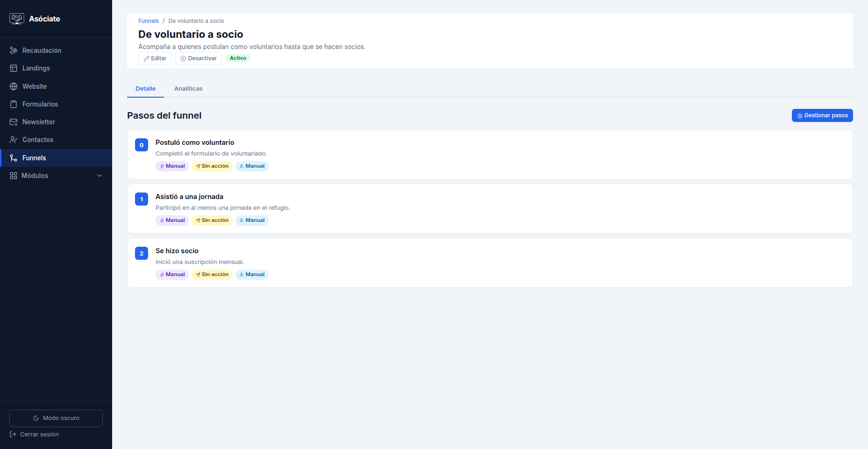The height and width of the screenshot is (449, 868).
Task: Click the moon icon in Modo oscuro
Action: pyautogui.click(x=36, y=418)
